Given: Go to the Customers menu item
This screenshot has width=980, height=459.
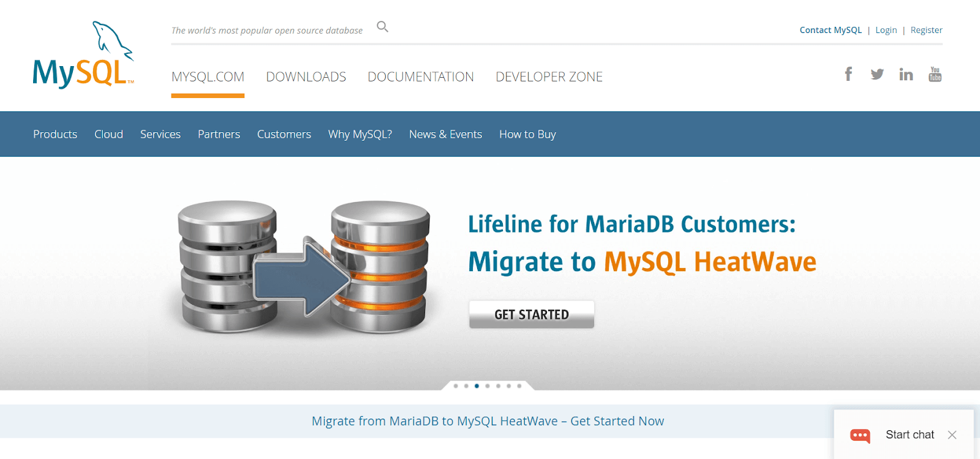Looking at the screenshot, I should click(284, 134).
